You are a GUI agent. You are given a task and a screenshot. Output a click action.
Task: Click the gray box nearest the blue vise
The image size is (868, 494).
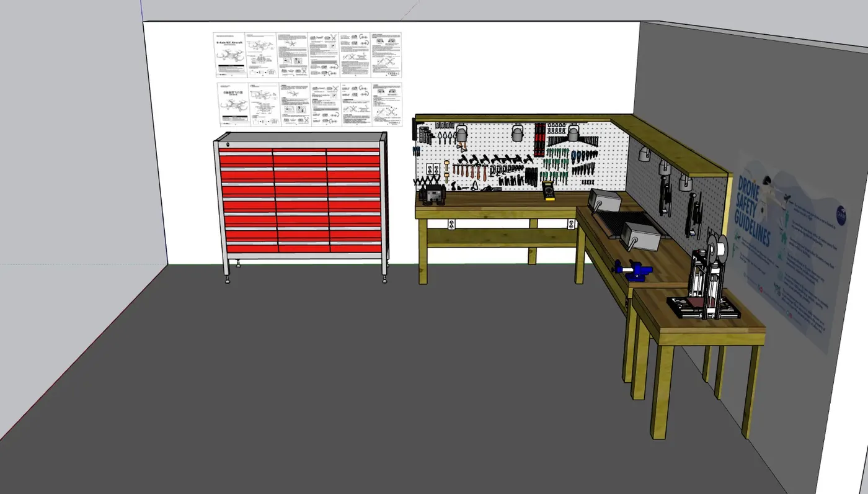(x=640, y=235)
